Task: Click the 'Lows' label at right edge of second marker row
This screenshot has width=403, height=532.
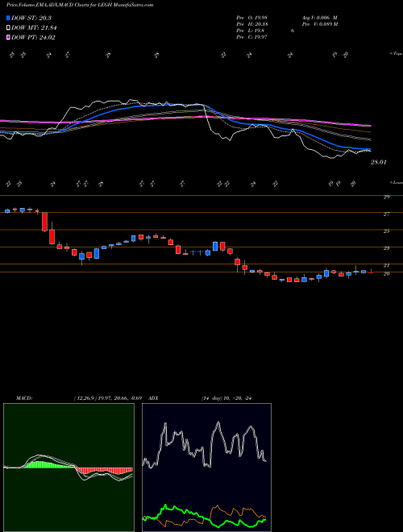Action: tap(397, 183)
